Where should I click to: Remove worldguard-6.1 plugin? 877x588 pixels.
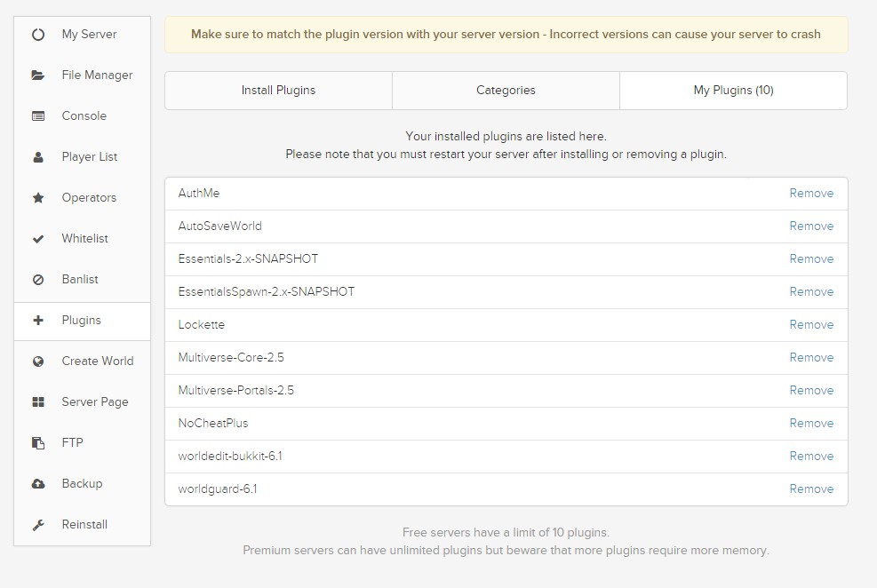point(811,489)
